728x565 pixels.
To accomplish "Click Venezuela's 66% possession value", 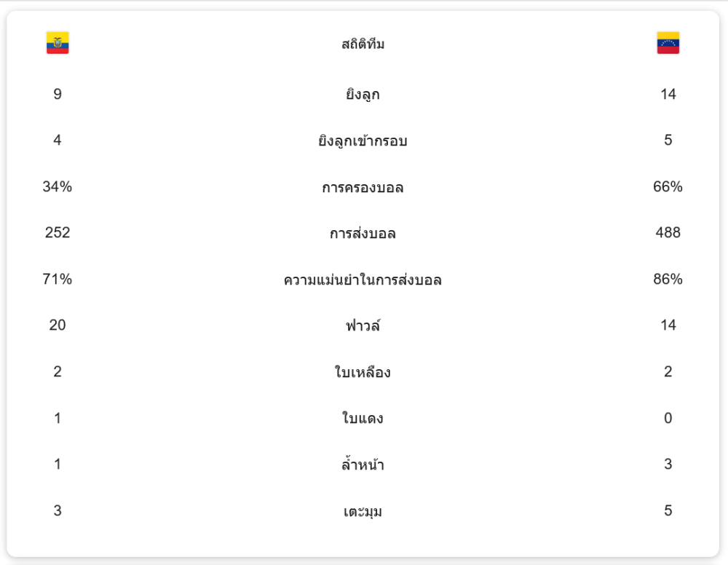I will [668, 186].
